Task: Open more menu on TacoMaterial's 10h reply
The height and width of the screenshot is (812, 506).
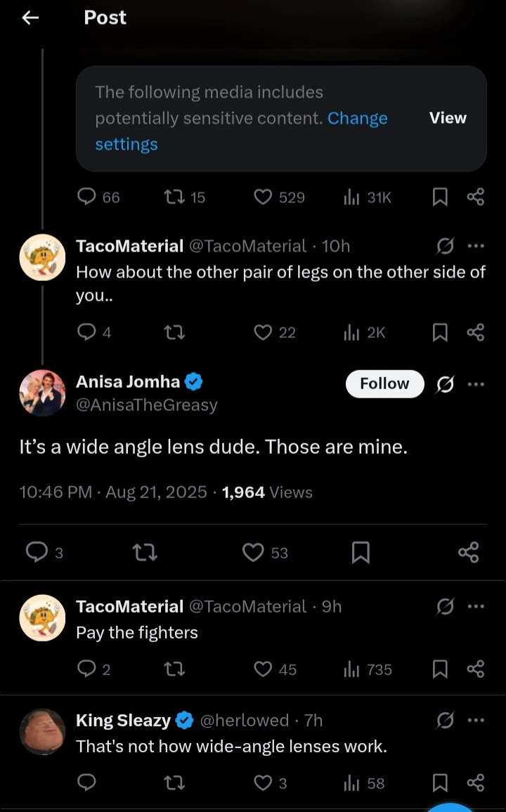Action: [x=476, y=246]
